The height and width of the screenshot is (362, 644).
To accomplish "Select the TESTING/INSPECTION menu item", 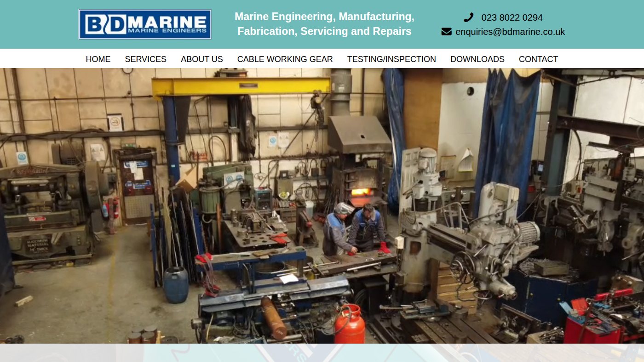I will pos(391,59).
